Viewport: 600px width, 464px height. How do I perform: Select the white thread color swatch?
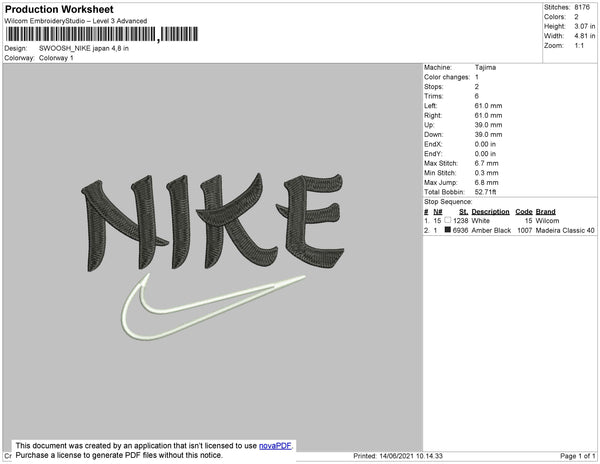click(448, 220)
